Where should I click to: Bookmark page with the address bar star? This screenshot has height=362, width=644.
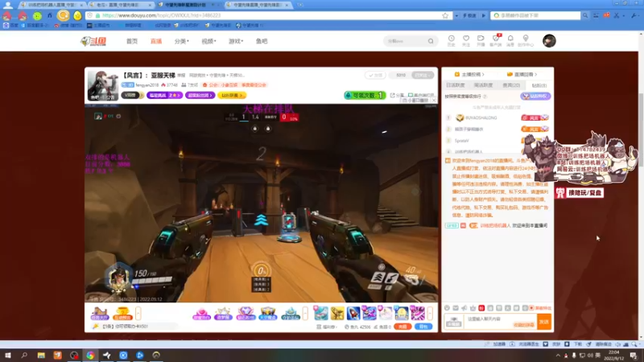click(445, 15)
